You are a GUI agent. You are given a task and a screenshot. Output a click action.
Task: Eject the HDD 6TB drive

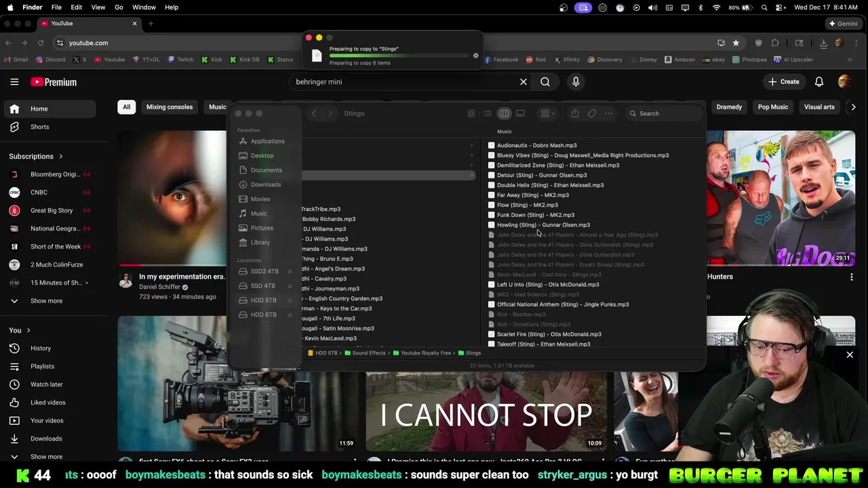[x=290, y=314]
